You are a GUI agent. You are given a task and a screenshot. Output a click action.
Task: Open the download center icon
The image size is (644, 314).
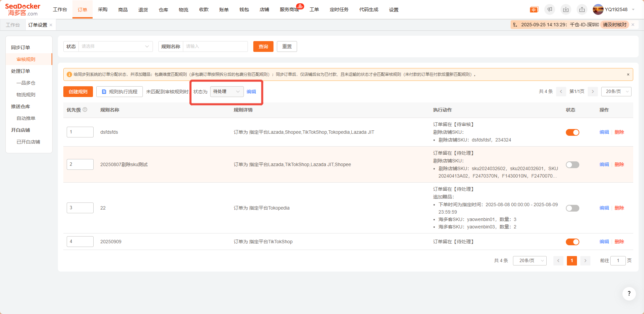tap(566, 9)
